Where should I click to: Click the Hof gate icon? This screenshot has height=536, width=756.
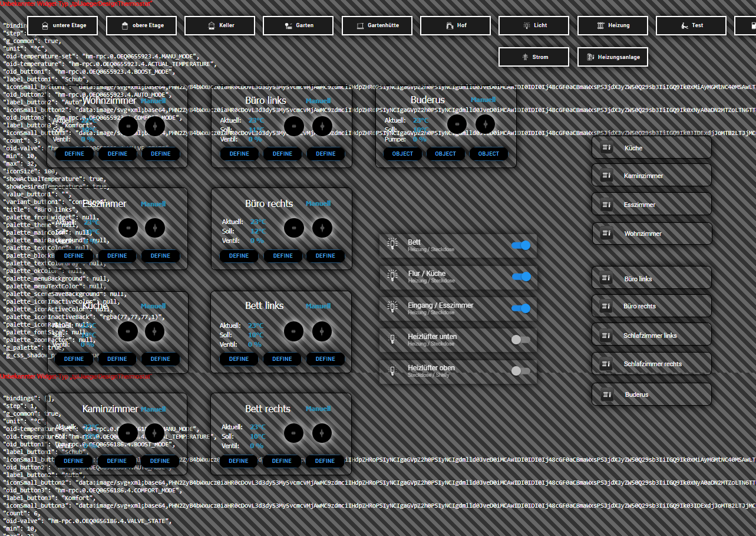(448, 26)
